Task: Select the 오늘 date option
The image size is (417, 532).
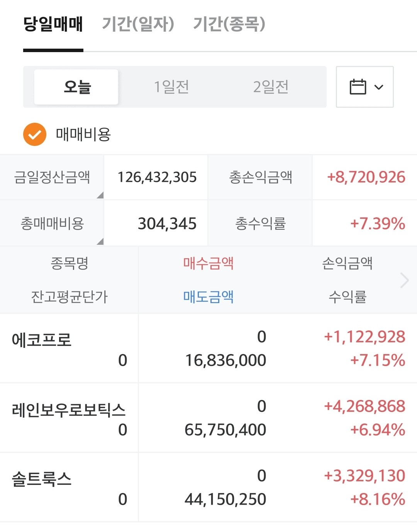Action: [x=76, y=87]
